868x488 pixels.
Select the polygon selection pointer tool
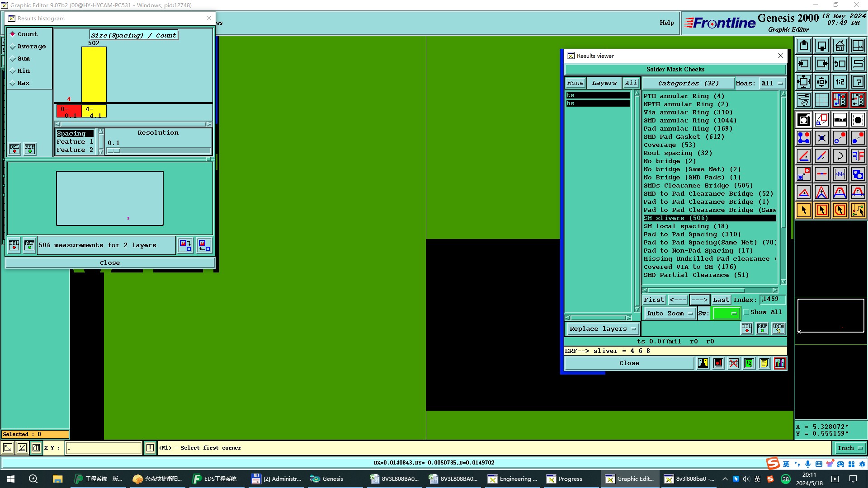[840, 210]
